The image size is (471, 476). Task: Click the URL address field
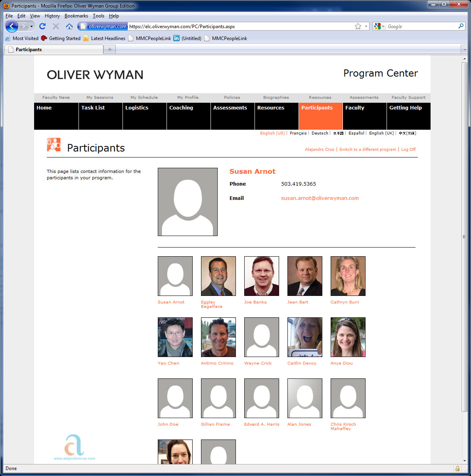(x=240, y=27)
